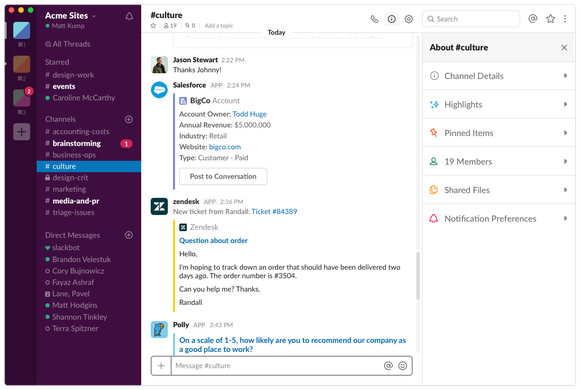
Task: Open Question about order link
Action: coord(213,241)
